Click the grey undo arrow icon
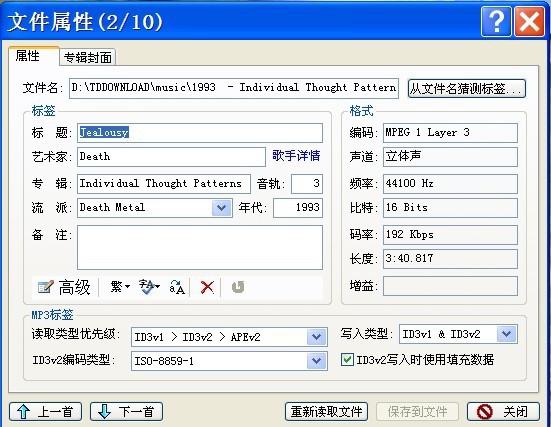551x427 pixels. click(x=238, y=287)
